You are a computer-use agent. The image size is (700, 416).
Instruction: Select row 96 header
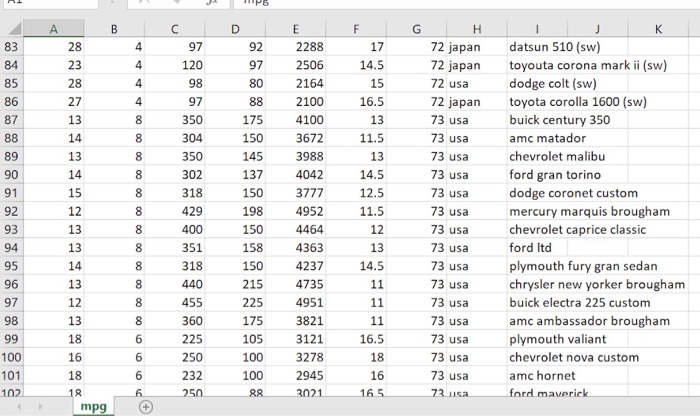tap(12, 284)
